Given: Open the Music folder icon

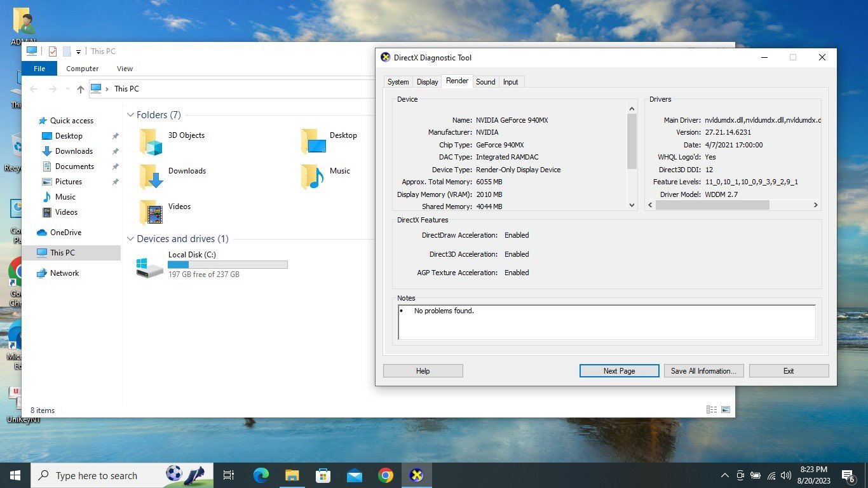Looking at the screenshot, I should tap(313, 177).
